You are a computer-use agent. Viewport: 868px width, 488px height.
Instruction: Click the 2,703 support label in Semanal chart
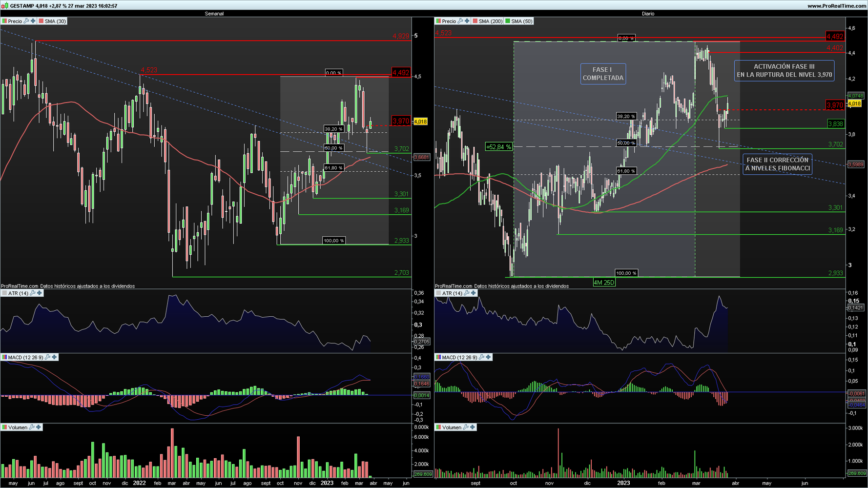(x=402, y=273)
